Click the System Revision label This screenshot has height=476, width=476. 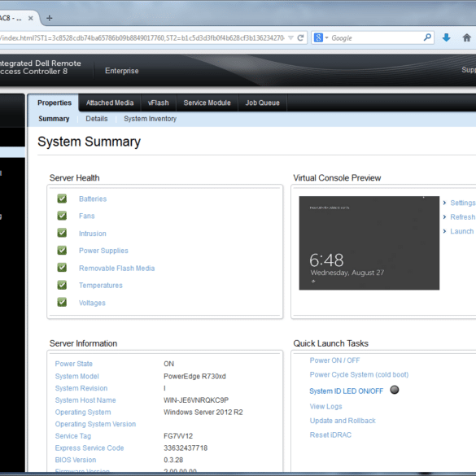tap(81, 388)
